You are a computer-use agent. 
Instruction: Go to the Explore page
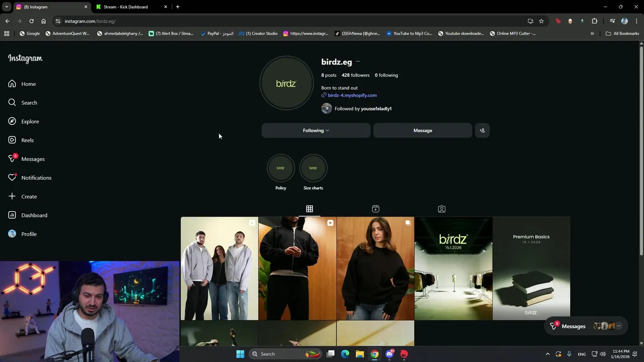[x=24, y=121]
